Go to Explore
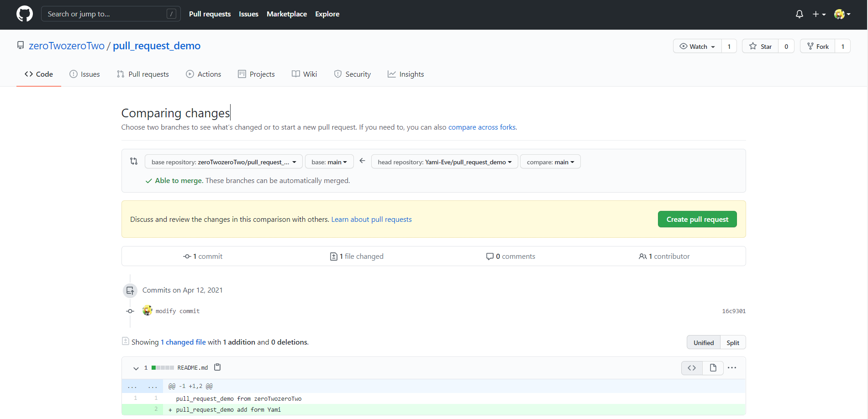This screenshot has width=868, height=419. point(327,14)
